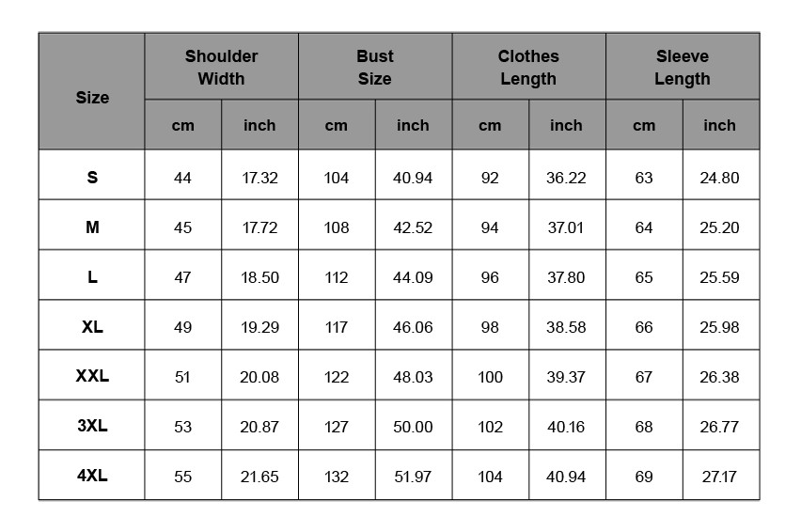This screenshot has height=532, width=801.
Task: Click the 17.32 shoulder inch cell
Action: pos(259,175)
